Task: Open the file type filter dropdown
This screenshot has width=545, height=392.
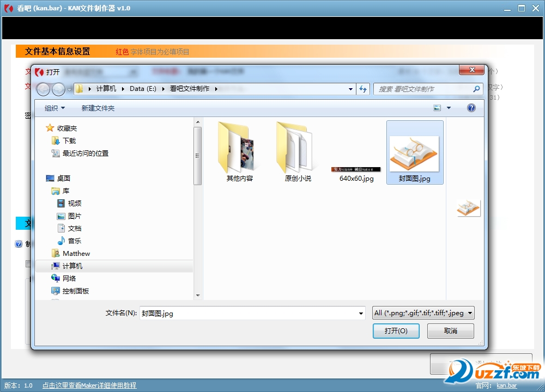Action: coord(423,313)
